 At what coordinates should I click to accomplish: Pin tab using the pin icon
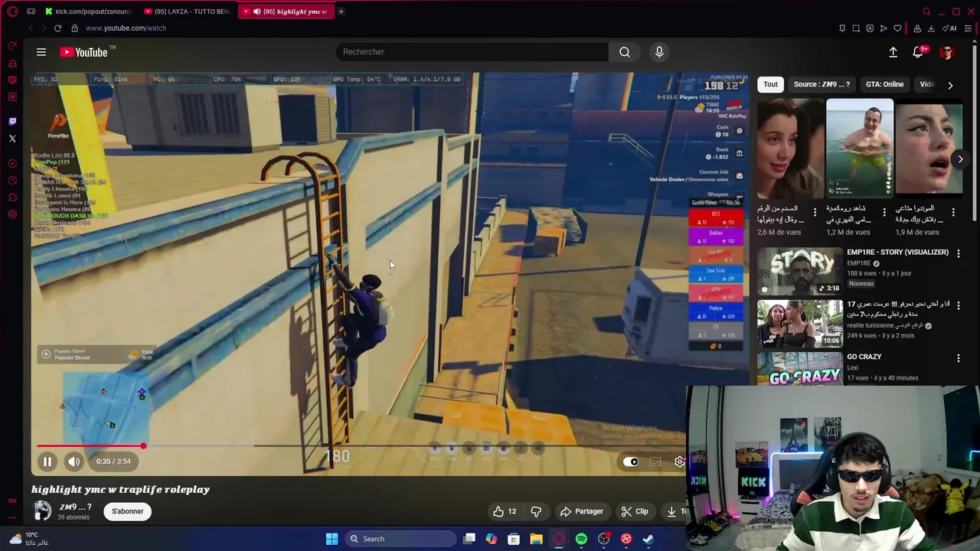[842, 28]
